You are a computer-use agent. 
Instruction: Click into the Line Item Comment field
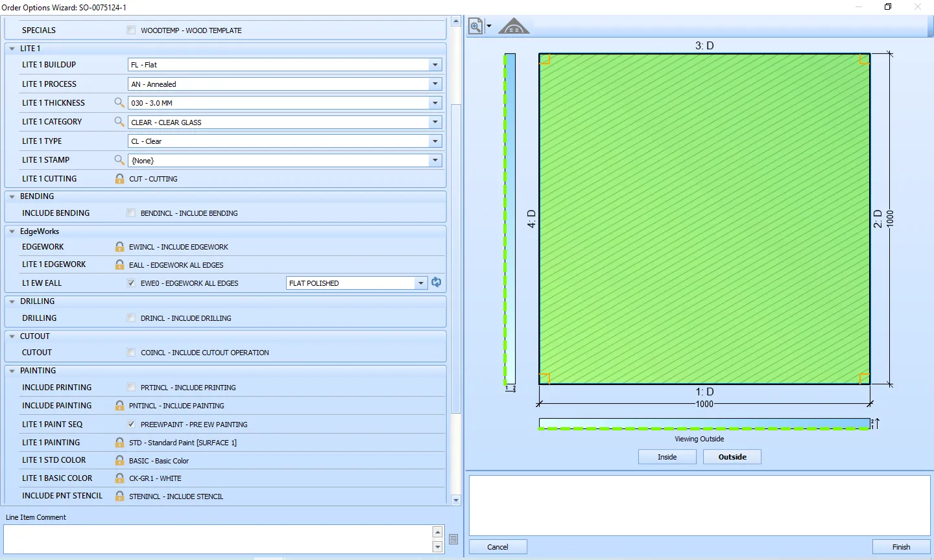(x=218, y=539)
